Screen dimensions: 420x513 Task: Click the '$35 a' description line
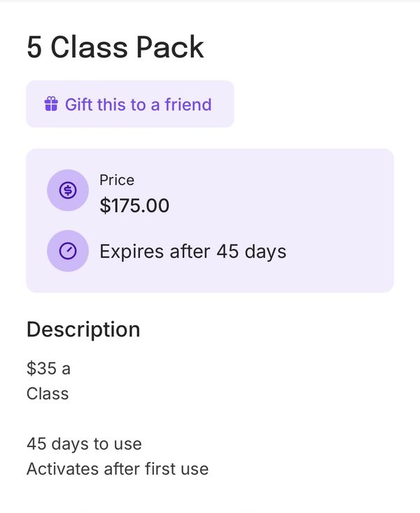pos(48,368)
